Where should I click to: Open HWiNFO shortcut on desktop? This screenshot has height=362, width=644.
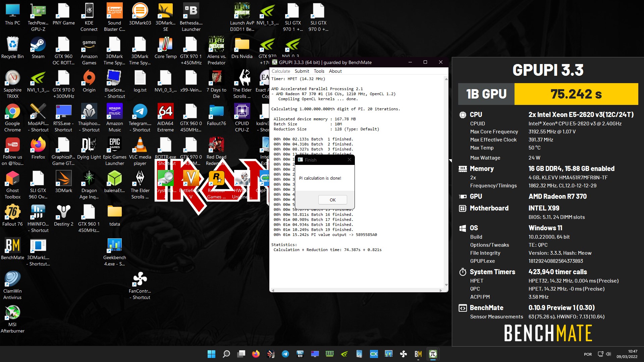38,219
